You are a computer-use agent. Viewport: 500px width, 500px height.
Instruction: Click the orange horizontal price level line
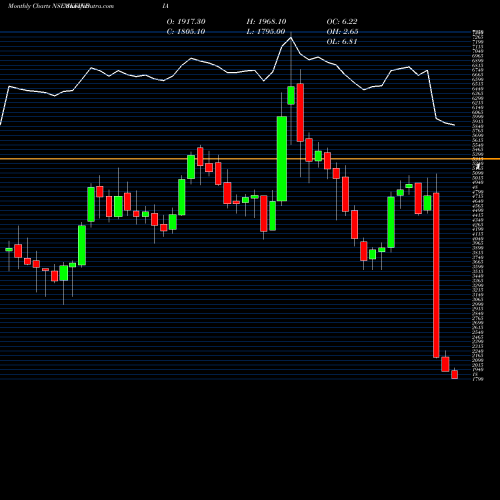(250, 159)
